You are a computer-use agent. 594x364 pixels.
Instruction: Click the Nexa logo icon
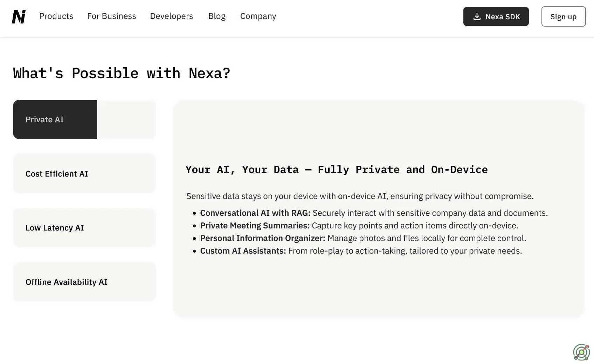pos(19,16)
